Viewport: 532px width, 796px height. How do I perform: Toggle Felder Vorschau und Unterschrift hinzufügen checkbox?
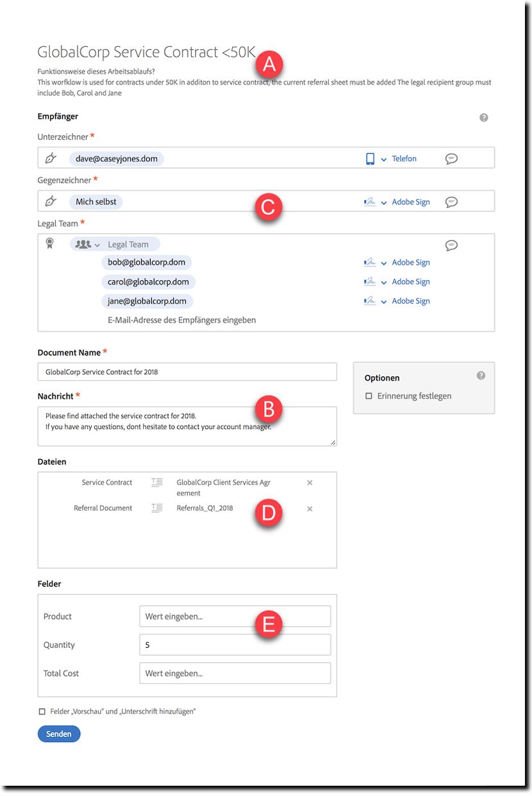click(42, 711)
